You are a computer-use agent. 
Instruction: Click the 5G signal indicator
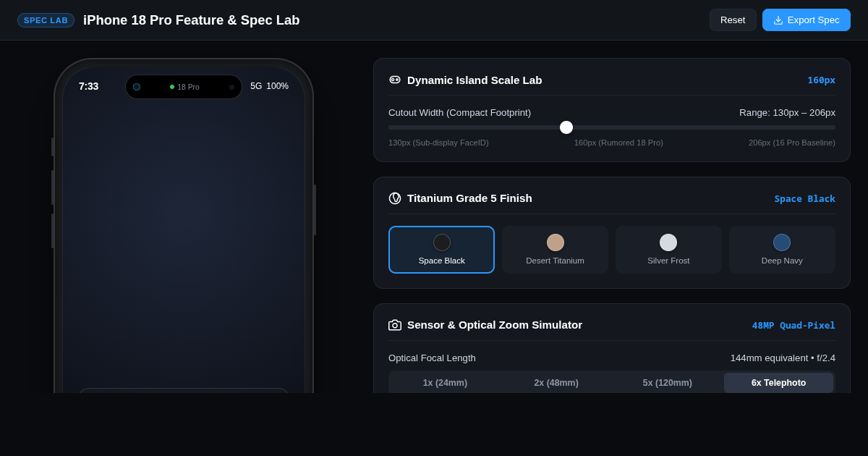256,86
